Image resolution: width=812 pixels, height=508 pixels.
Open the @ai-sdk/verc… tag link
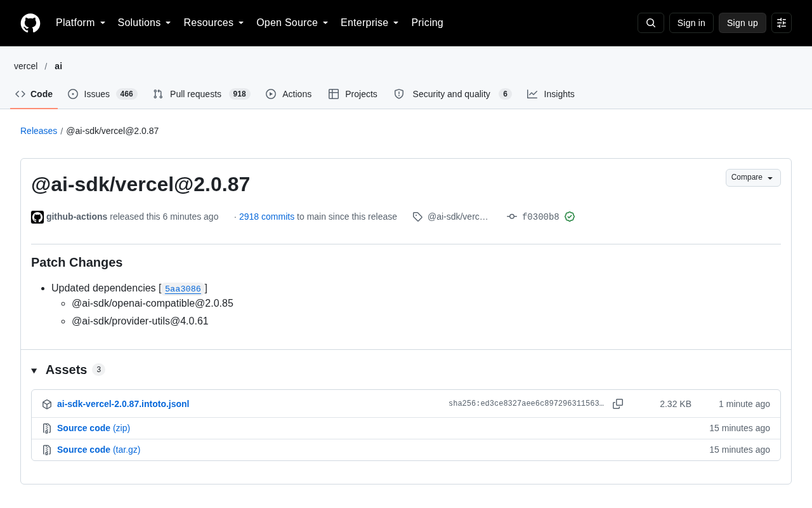point(458,217)
